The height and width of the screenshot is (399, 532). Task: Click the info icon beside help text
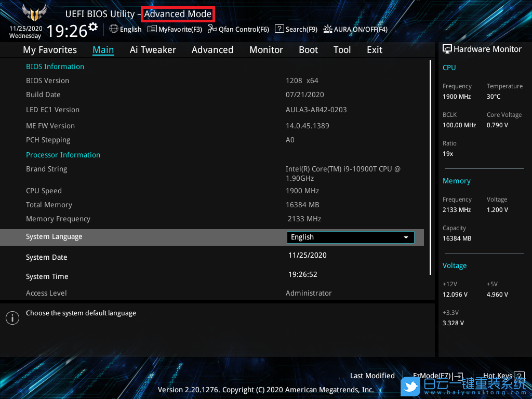(12, 318)
